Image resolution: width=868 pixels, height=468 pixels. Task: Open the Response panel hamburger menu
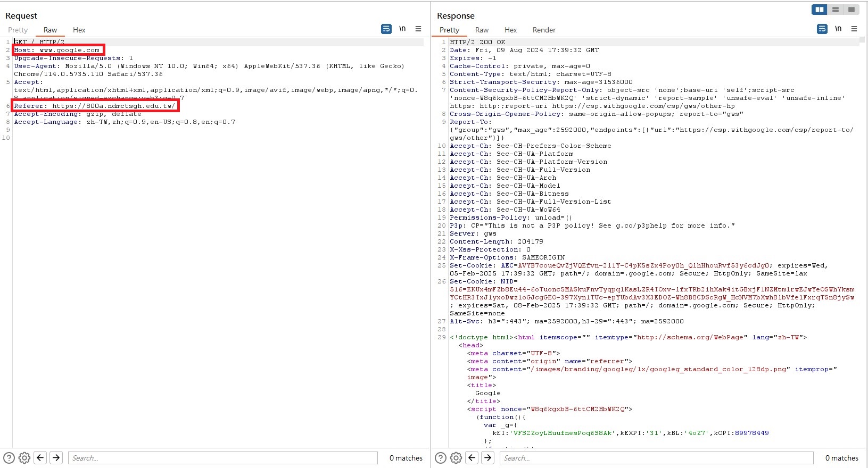[x=854, y=29]
